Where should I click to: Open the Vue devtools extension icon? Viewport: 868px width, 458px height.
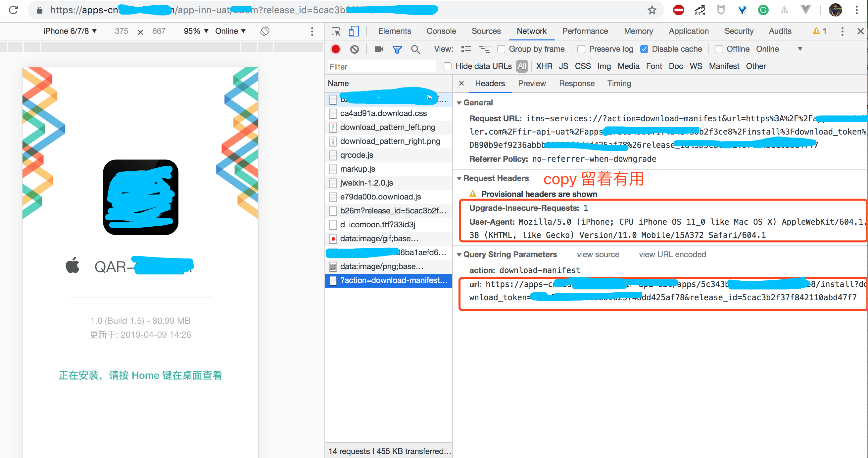(805, 10)
